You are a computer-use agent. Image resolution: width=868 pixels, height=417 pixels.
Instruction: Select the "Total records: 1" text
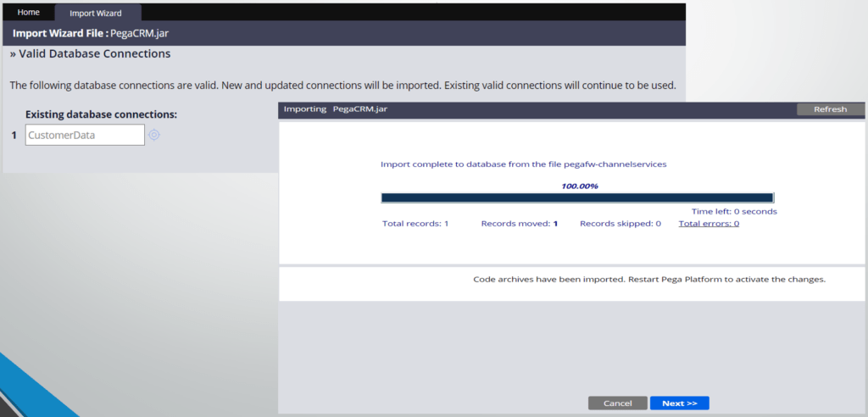click(415, 224)
